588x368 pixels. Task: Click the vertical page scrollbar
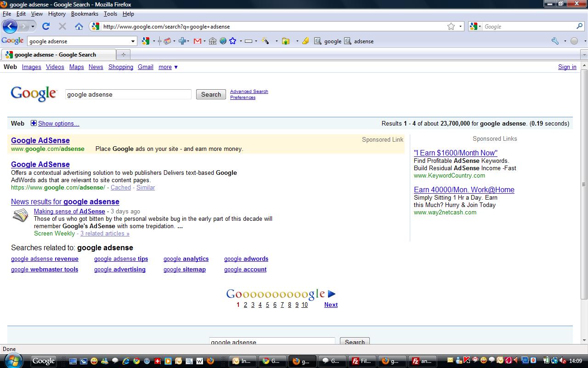tap(584, 184)
